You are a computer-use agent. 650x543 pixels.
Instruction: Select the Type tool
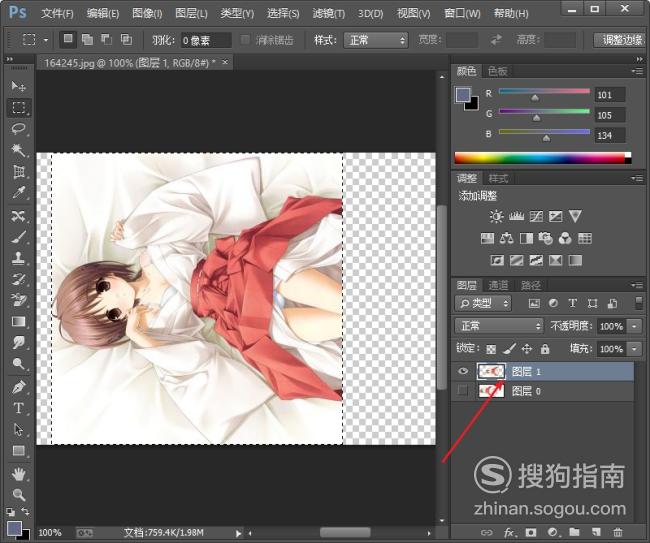18,408
